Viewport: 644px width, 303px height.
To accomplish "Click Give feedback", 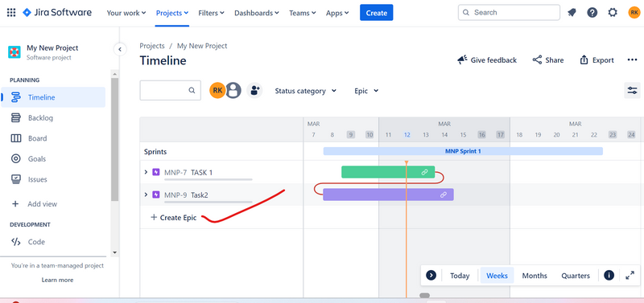I will click(487, 60).
